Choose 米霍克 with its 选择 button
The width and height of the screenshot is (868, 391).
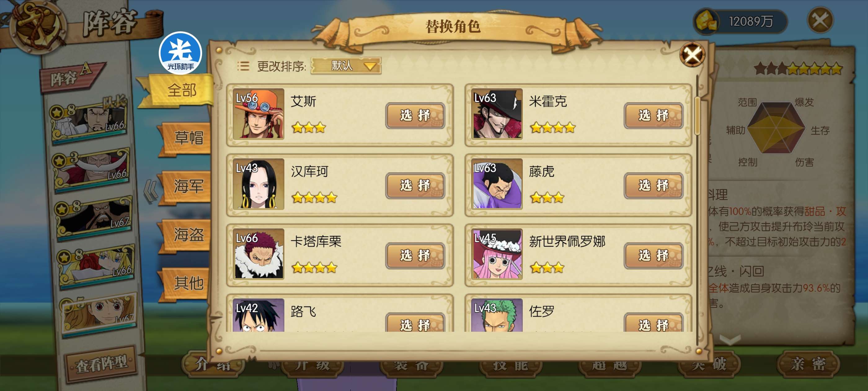[653, 115]
